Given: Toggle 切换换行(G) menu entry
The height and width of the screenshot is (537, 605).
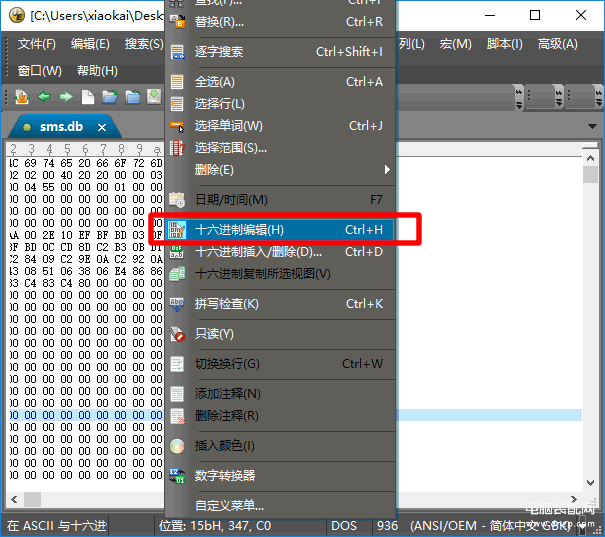Looking at the screenshot, I should (x=281, y=364).
